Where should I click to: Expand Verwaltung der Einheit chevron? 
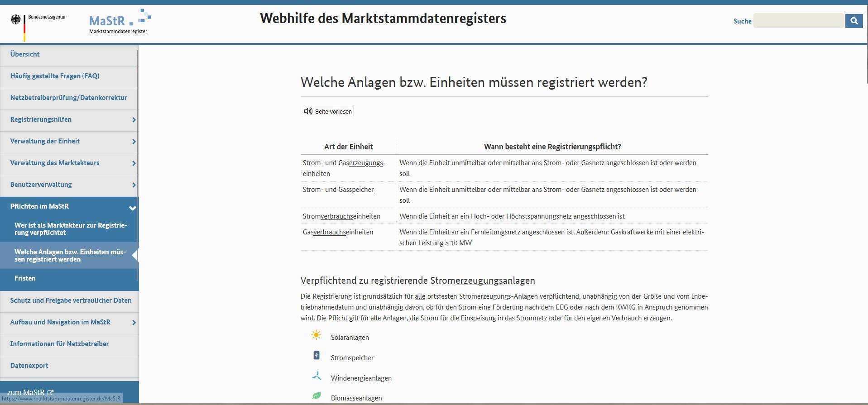click(x=134, y=142)
